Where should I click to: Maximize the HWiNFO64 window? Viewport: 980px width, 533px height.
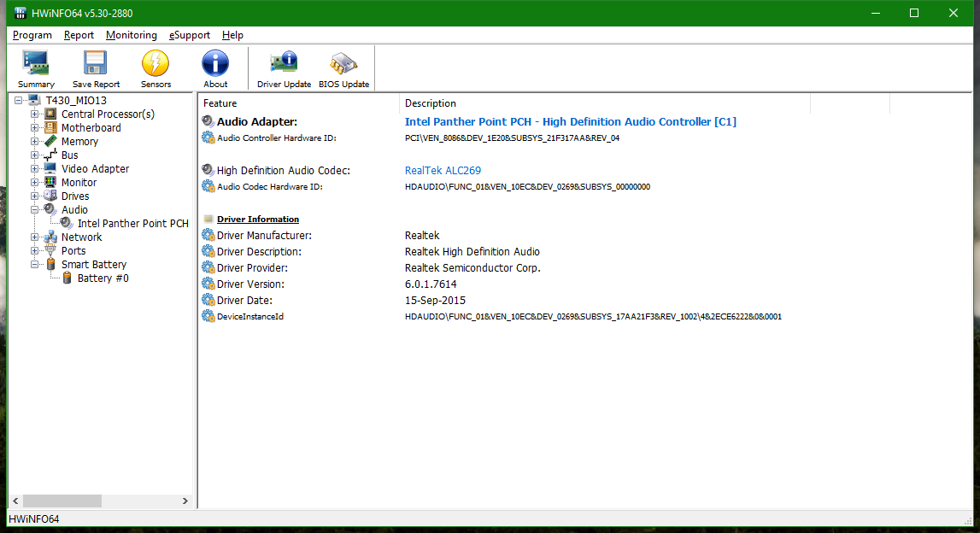click(x=914, y=13)
